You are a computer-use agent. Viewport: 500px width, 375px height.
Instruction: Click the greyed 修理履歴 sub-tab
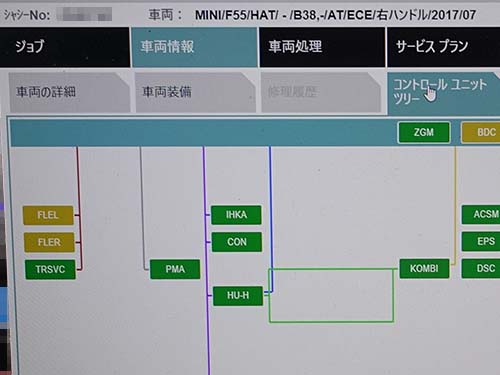point(321,92)
